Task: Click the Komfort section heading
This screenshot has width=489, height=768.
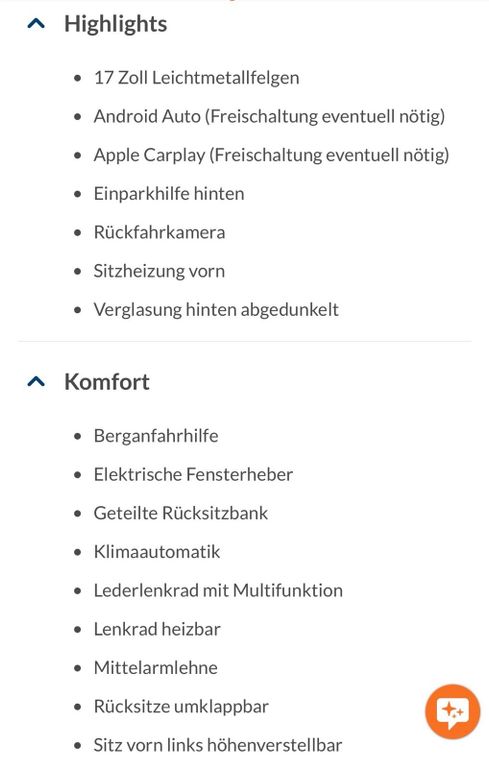Action: pyautogui.click(x=107, y=382)
